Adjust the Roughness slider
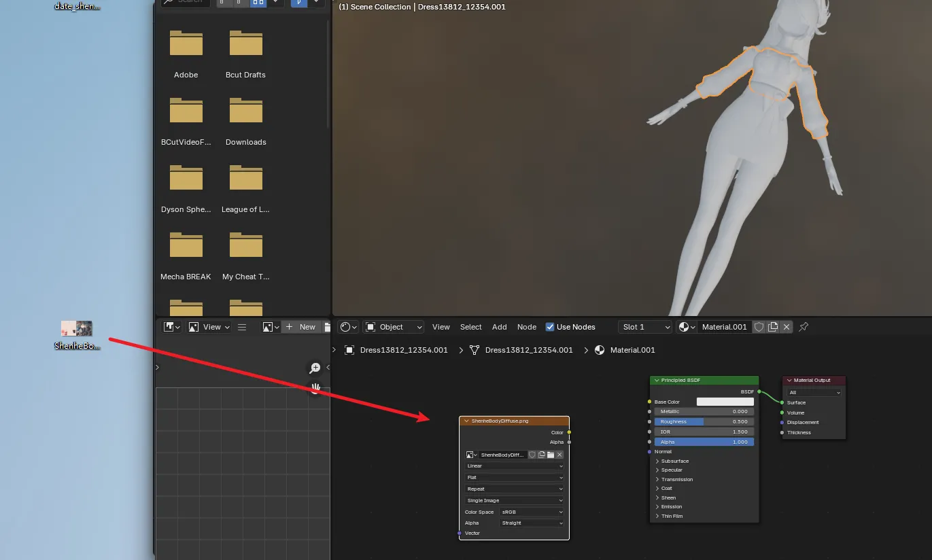This screenshot has width=932, height=560. click(704, 421)
